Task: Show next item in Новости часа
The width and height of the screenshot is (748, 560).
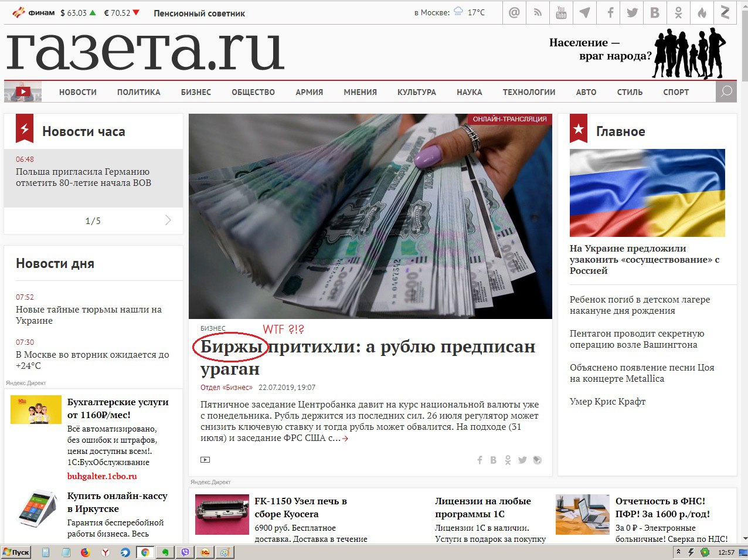Action: click(168, 220)
